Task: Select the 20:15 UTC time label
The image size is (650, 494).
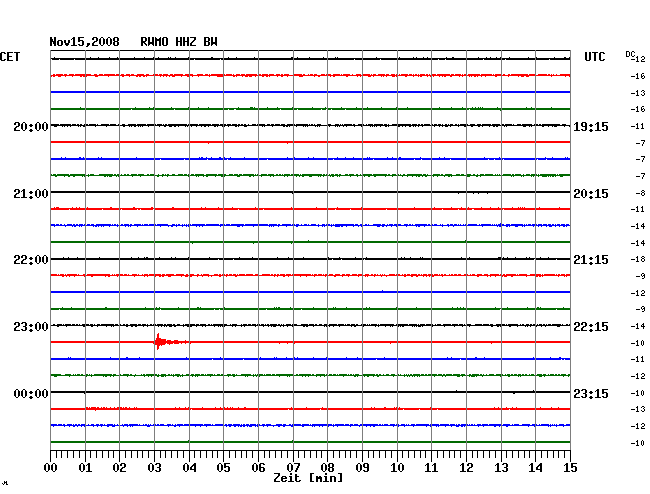Action: point(591,194)
